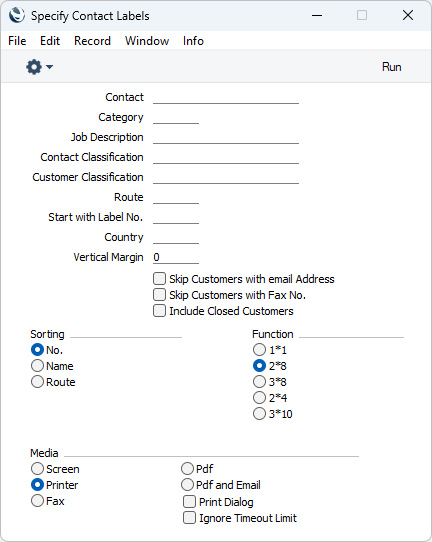Open the Record menu

click(92, 41)
